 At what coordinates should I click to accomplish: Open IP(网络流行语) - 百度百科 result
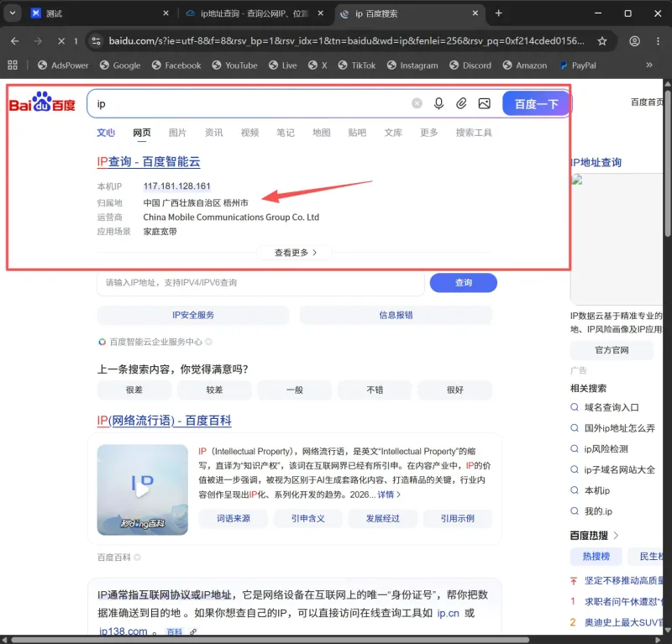(164, 421)
